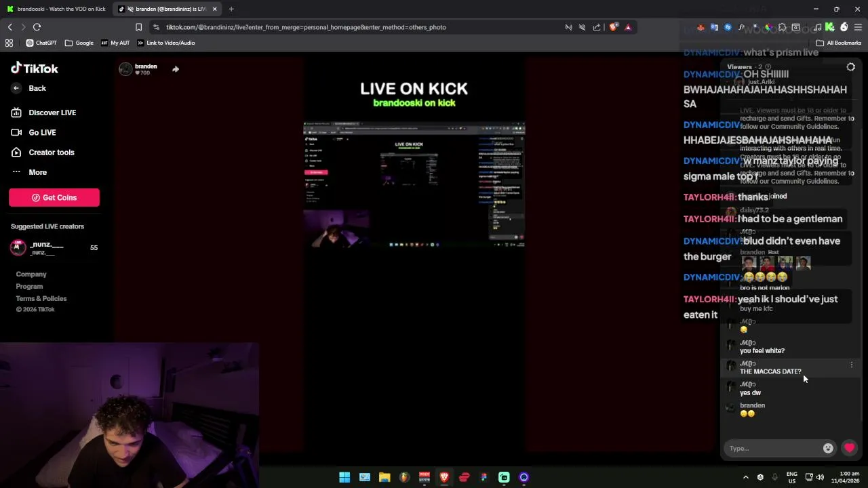Open the green Kick extension icon
Image resolution: width=868 pixels, height=488 pixels.
pos(829,27)
